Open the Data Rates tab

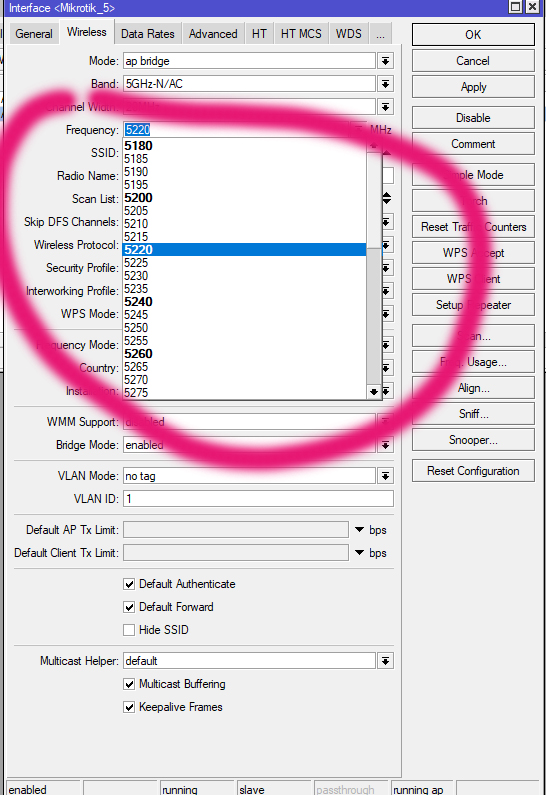pyautogui.click(x=148, y=34)
